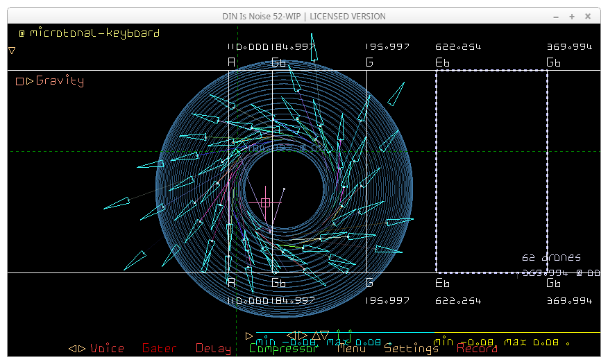Open the Menu item
This screenshot has height=364, width=608.
(351, 349)
